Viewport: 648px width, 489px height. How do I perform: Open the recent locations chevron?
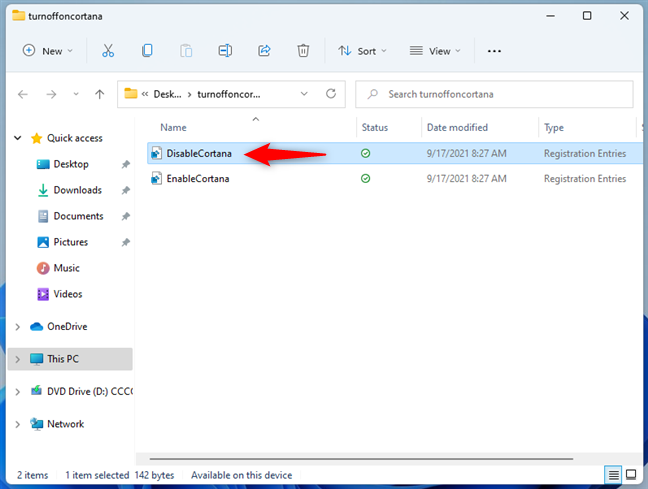76,94
